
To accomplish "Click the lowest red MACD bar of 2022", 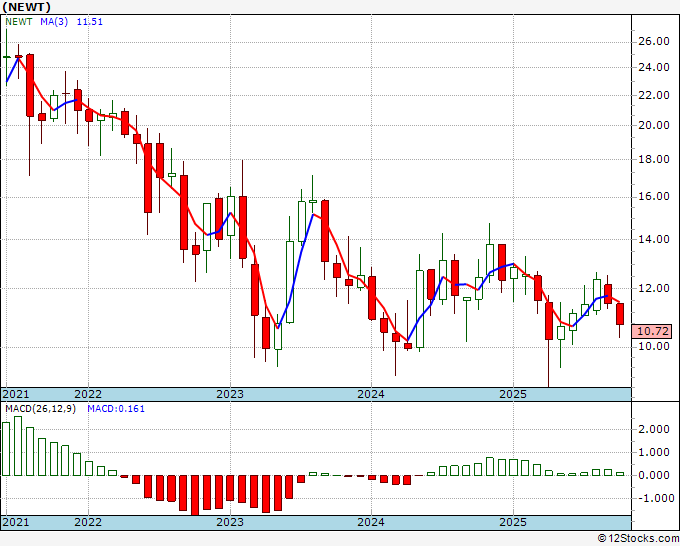I will point(195,495).
